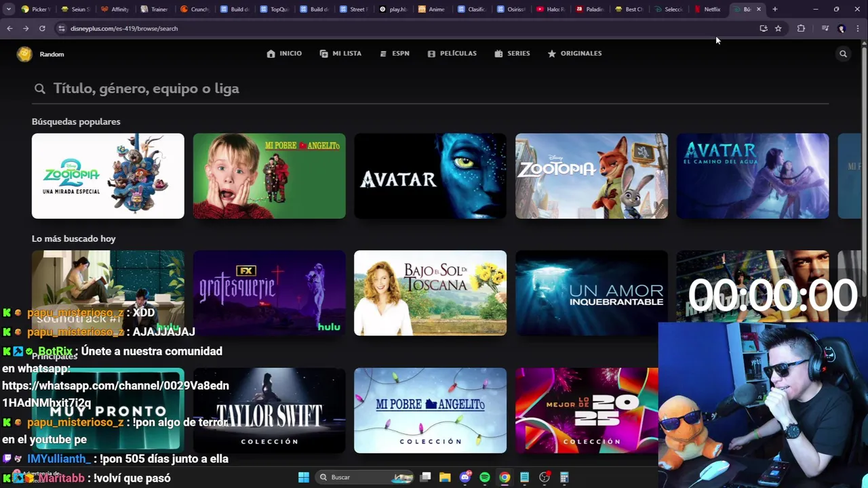
Task: Open Calculator from the taskbar
Action: point(564,477)
